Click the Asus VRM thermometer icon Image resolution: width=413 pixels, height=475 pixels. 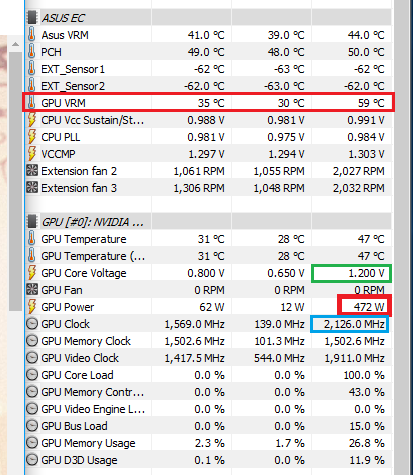[x=31, y=35]
